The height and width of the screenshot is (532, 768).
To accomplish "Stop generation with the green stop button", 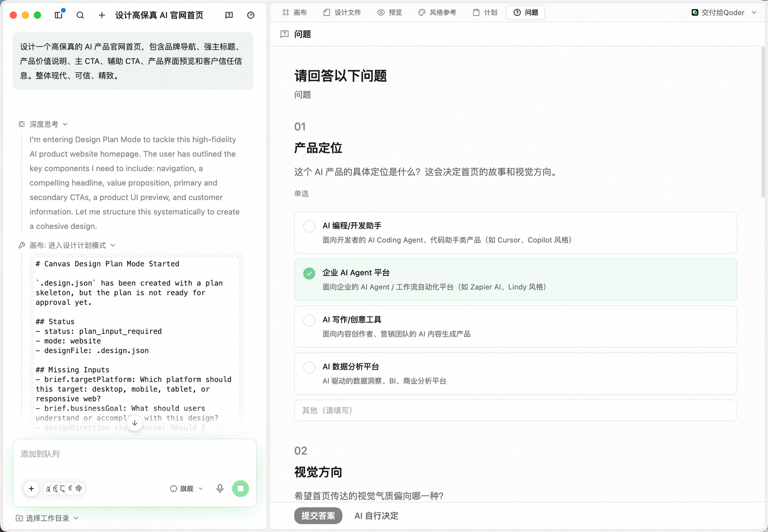I will [241, 488].
